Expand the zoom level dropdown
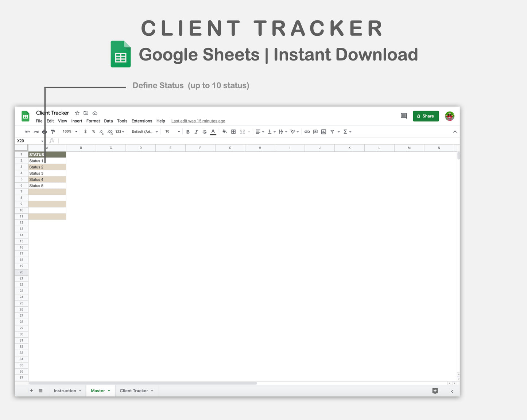 coord(69,132)
